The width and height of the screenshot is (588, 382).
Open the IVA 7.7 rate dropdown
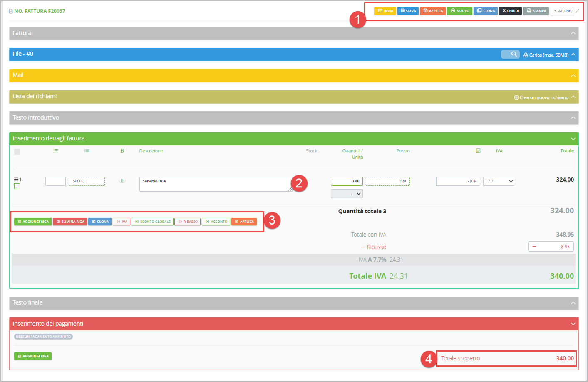point(499,181)
